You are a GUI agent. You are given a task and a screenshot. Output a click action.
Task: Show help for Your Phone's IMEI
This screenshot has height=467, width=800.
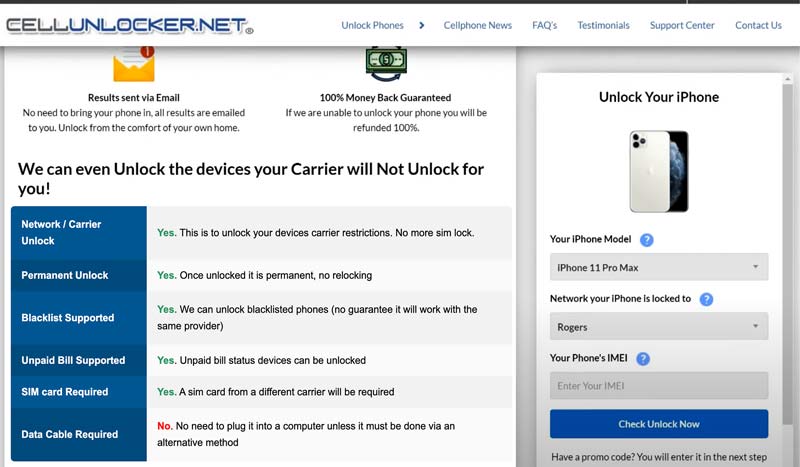[643, 359]
